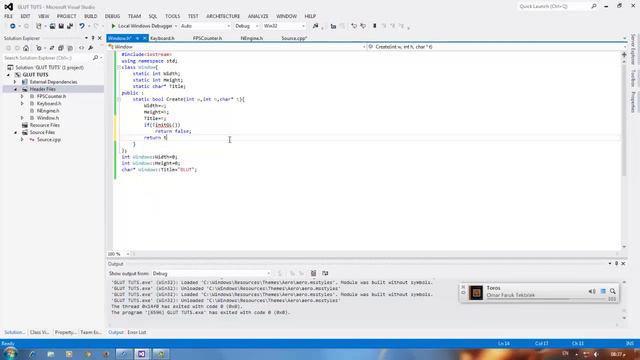The height and width of the screenshot is (360, 640).
Task: Expand External Dependencies node
Action: [15, 82]
